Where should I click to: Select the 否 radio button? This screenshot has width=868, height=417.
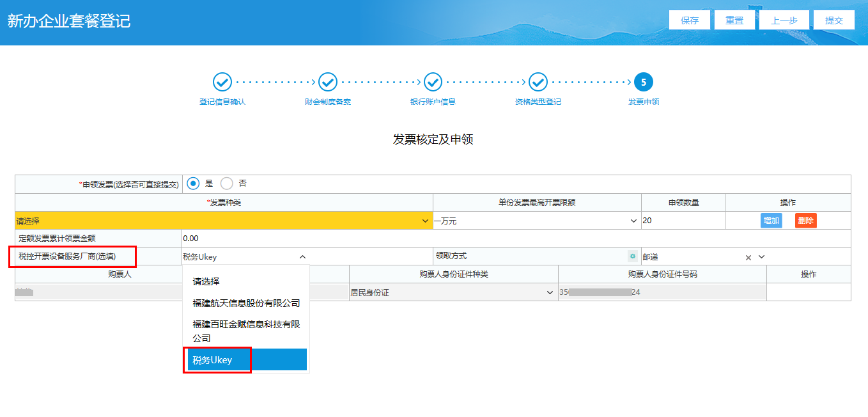[226, 184]
